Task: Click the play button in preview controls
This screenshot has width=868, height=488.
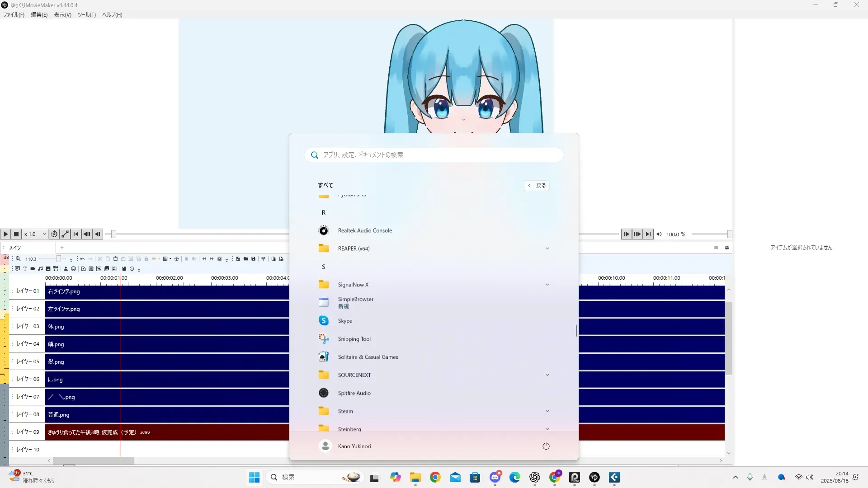Action: point(5,234)
